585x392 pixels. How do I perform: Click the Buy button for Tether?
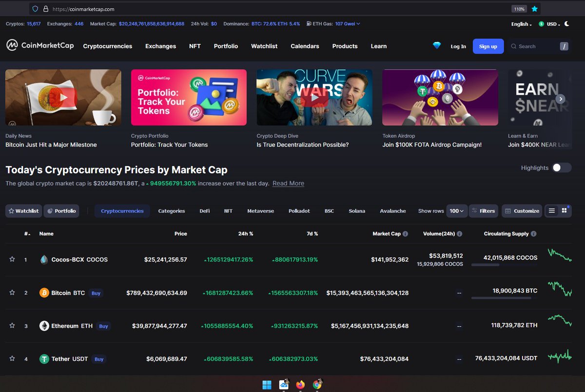click(99, 359)
